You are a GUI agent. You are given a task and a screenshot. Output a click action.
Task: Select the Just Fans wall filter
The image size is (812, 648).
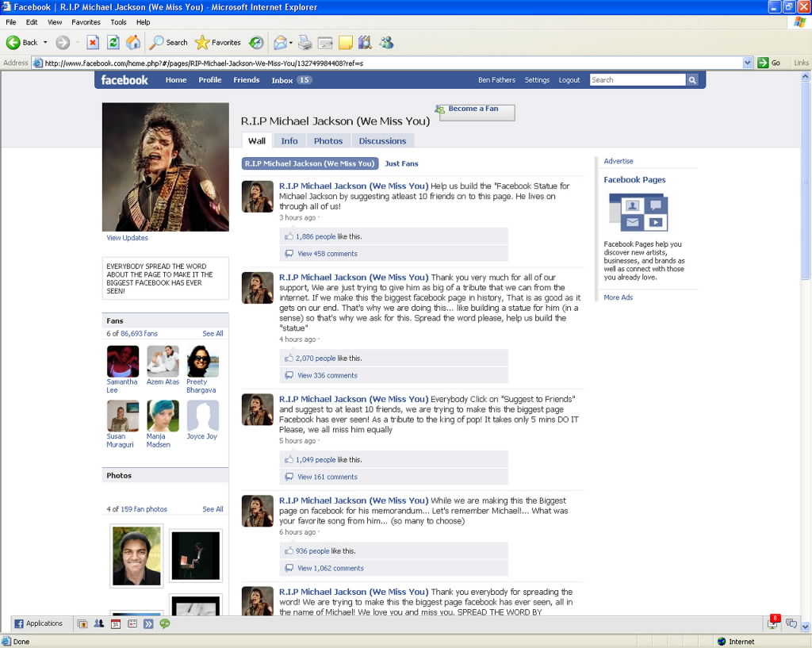click(401, 163)
